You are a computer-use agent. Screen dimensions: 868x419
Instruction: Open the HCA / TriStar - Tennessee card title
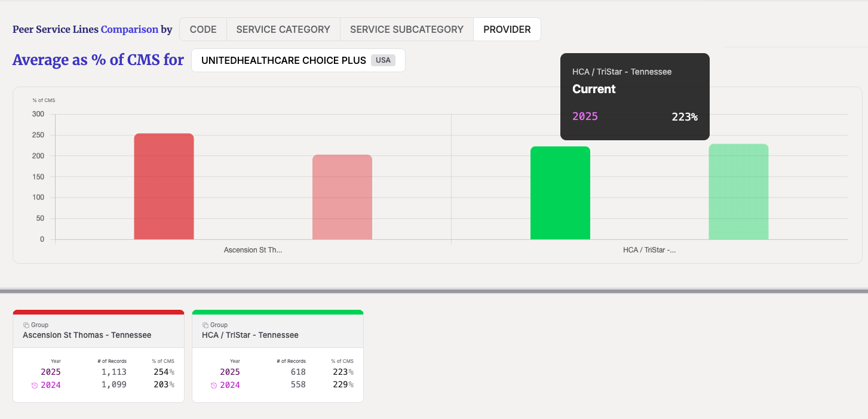coord(250,335)
